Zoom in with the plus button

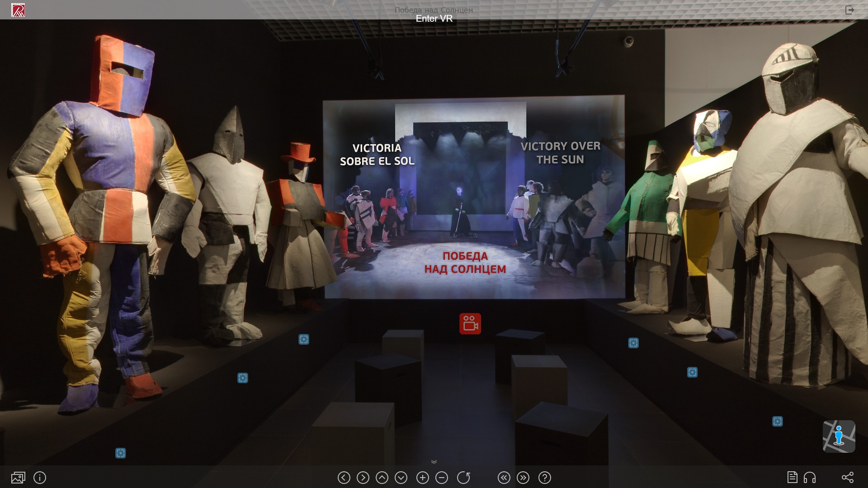(423, 478)
